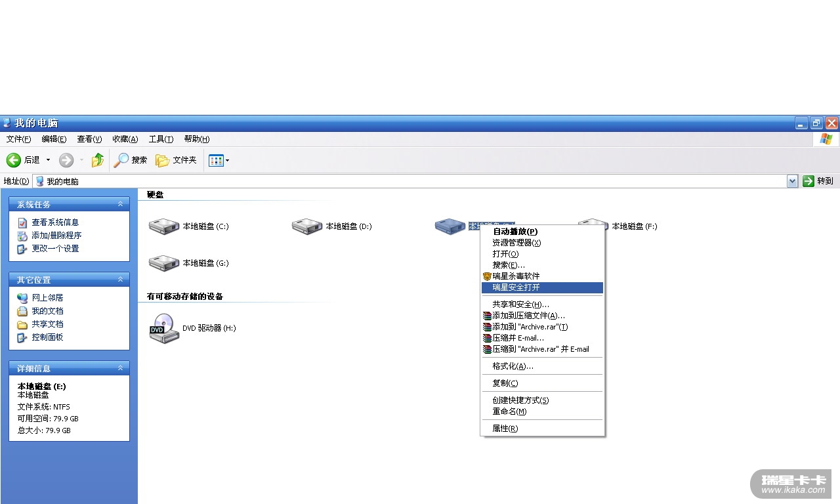Open the 控制面板 link
The height and width of the screenshot is (504, 840).
tap(47, 337)
